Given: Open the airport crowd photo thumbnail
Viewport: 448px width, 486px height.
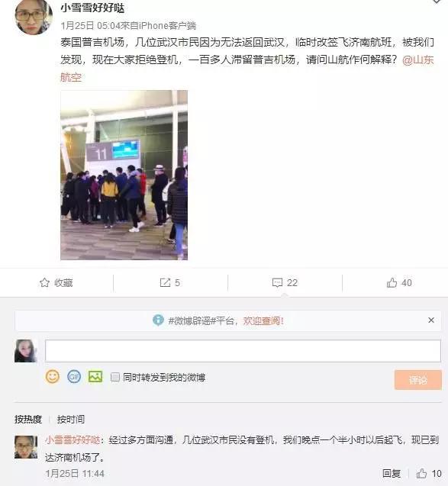Looking at the screenshot, I should [x=124, y=175].
